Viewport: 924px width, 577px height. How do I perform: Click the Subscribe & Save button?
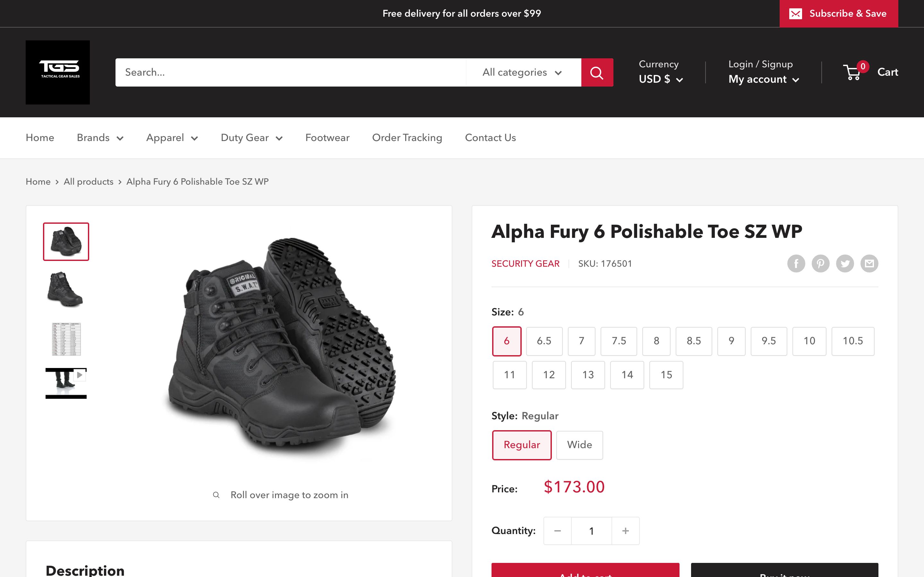click(x=838, y=14)
